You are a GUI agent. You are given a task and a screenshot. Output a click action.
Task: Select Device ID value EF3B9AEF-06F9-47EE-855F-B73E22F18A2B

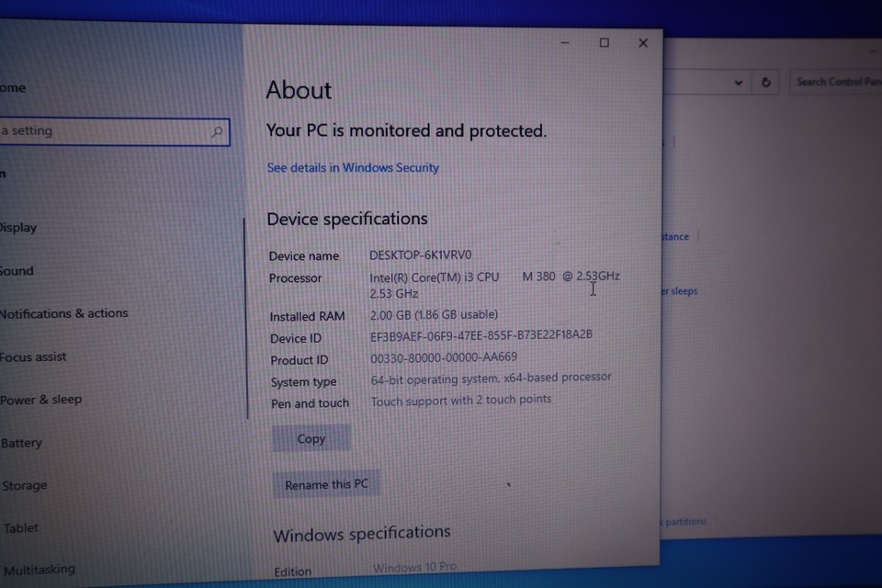(481, 335)
